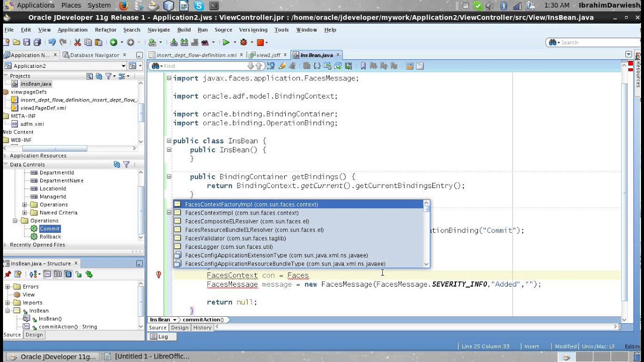This screenshot has width=644, height=362.
Task: Click the New View icon in Structure panel
Action: [x=18, y=274]
